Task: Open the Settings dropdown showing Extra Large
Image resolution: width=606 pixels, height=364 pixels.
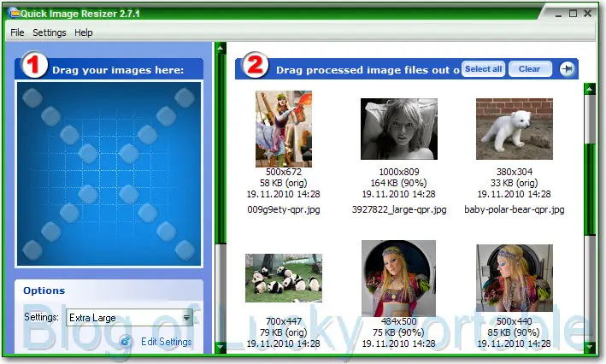Action: (129, 318)
